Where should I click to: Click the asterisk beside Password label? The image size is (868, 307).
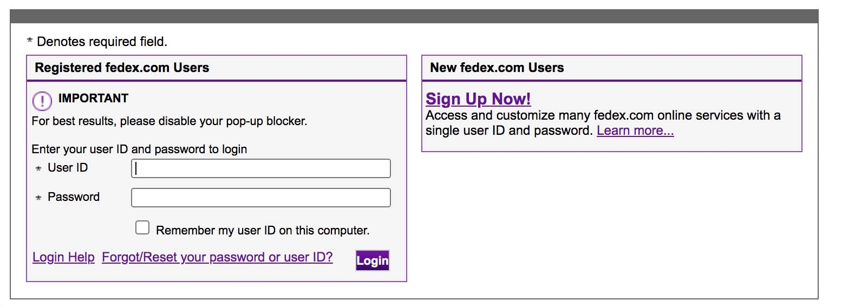click(38, 198)
